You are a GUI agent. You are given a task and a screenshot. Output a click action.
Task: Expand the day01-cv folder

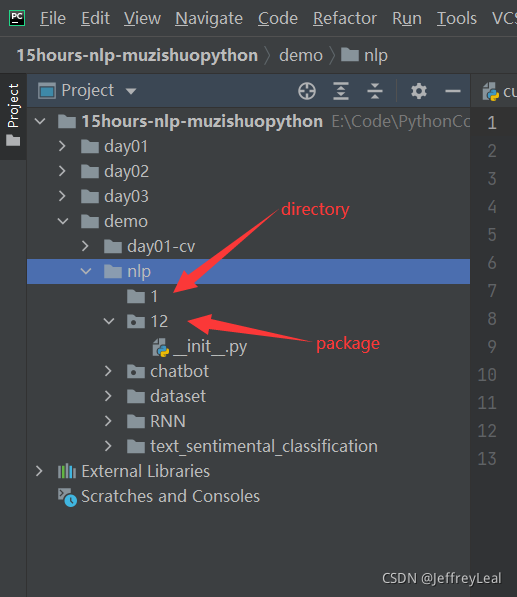85,246
